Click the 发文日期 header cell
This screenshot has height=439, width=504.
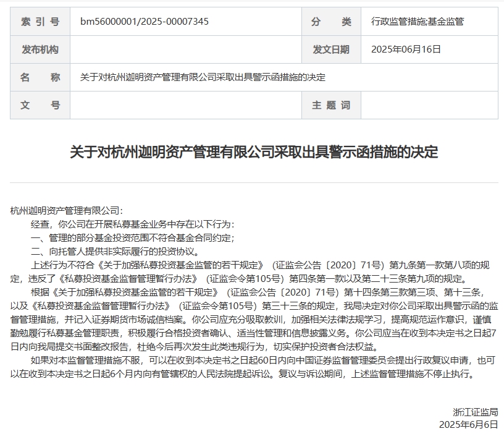pyautogui.click(x=331, y=49)
